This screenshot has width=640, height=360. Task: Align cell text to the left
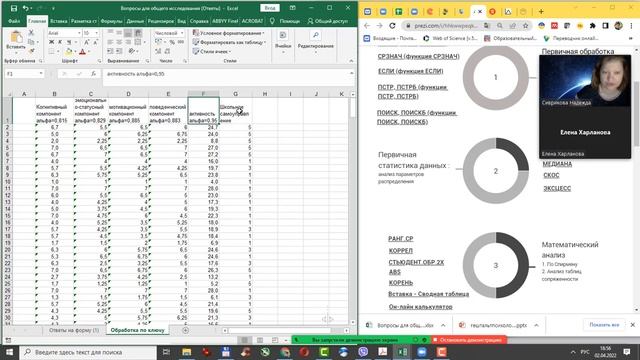click(x=110, y=42)
